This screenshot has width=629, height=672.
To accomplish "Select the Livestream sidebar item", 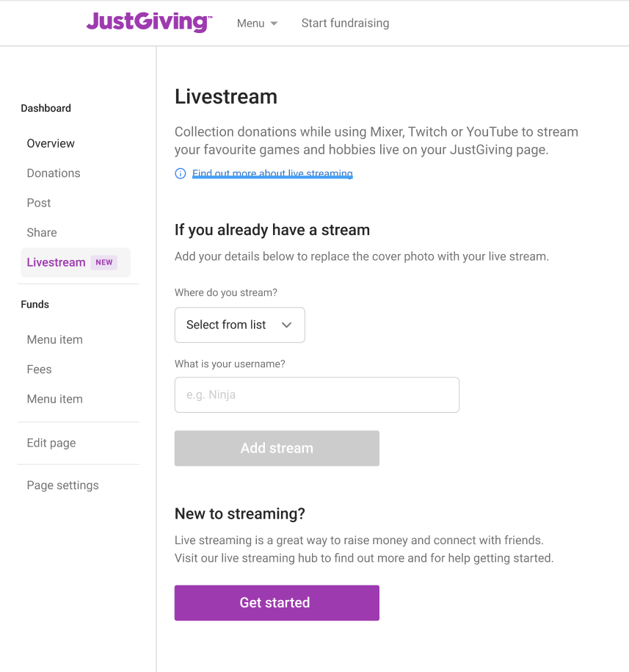I will pyautogui.click(x=57, y=262).
